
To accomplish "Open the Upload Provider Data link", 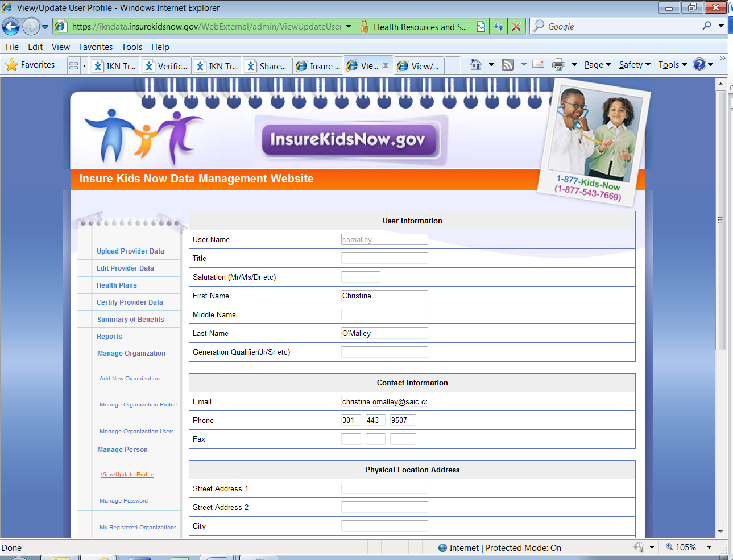I will (130, 251).
